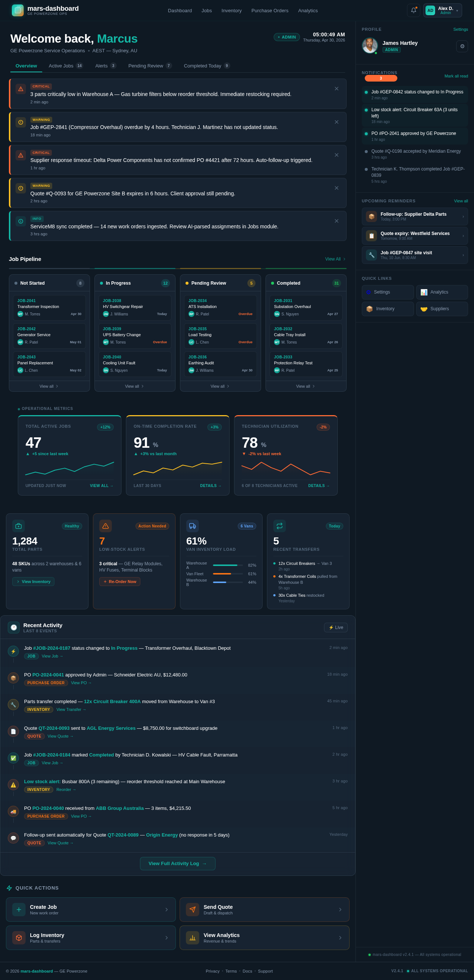Screen dimensions: 474x980
Task: Click View All link for Job Pipeline
Action: point(335,259)
